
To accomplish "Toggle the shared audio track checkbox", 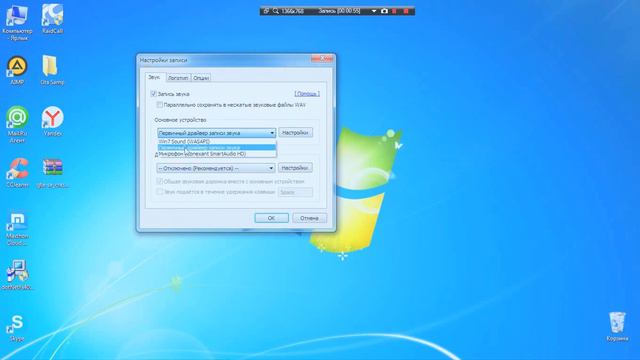I will [x=160, y=181].
